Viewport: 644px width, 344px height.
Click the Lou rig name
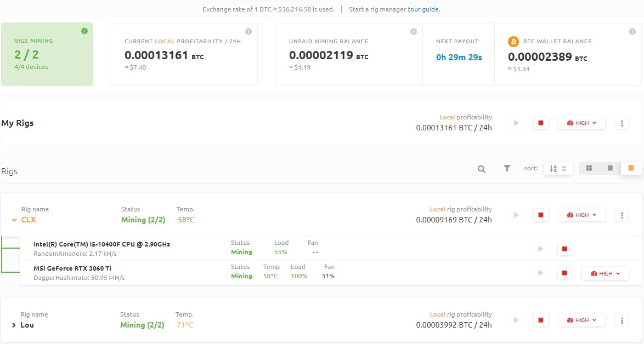[x=27, y=325]
